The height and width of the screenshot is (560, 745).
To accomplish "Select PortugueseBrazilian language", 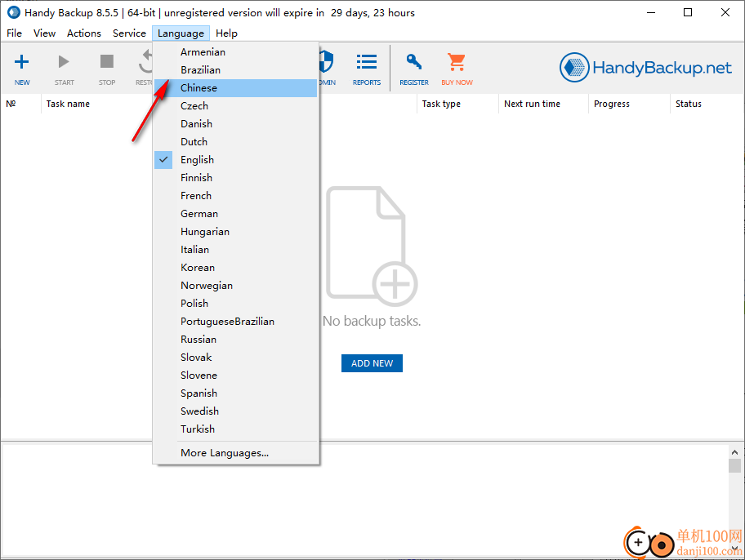I will pos(235,322).
